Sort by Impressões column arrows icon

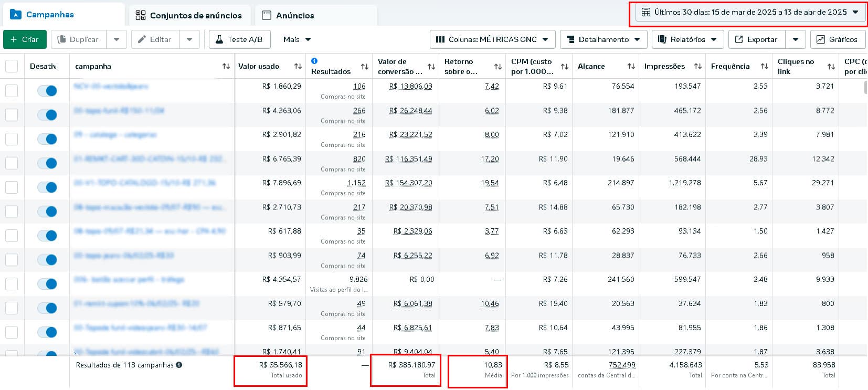click(x=698, y=66)
